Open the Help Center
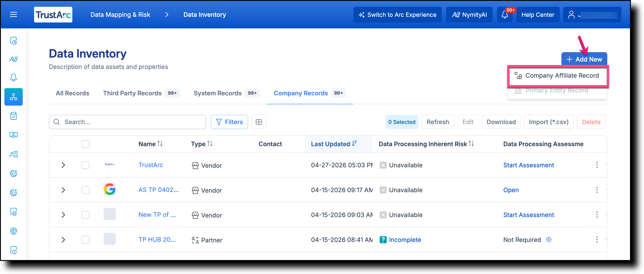The width and height of the screenshot is (644, 274). click(x=538, y=14)
